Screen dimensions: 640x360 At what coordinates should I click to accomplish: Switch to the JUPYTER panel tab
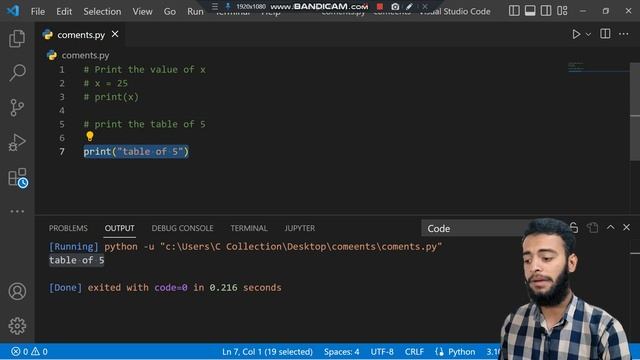coord(300,228)
